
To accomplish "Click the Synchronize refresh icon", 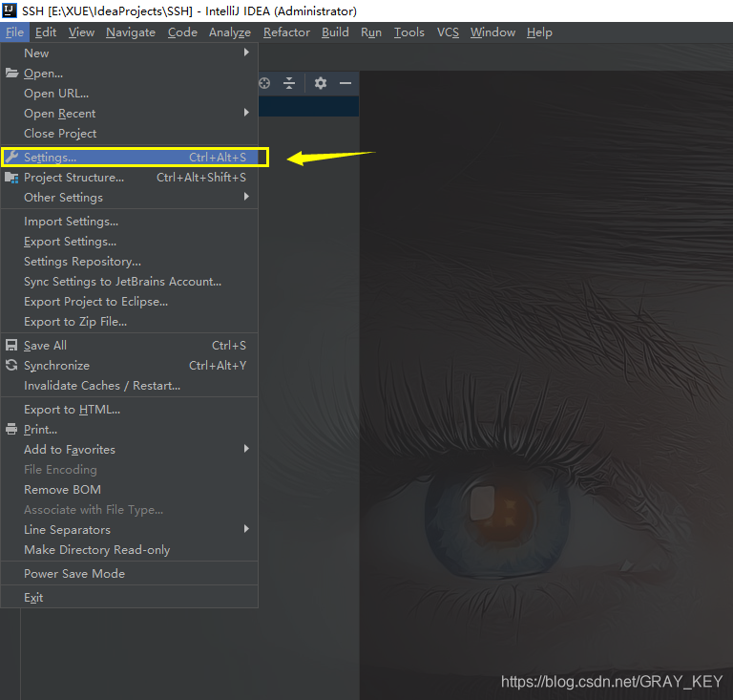I will (11, 365).
